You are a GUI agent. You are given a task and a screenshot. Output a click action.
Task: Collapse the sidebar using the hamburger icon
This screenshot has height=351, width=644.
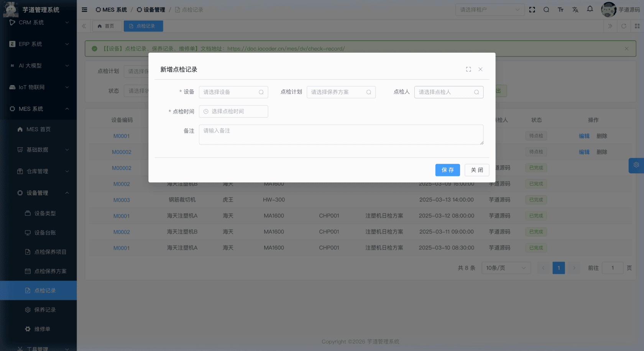click(84, 10)
